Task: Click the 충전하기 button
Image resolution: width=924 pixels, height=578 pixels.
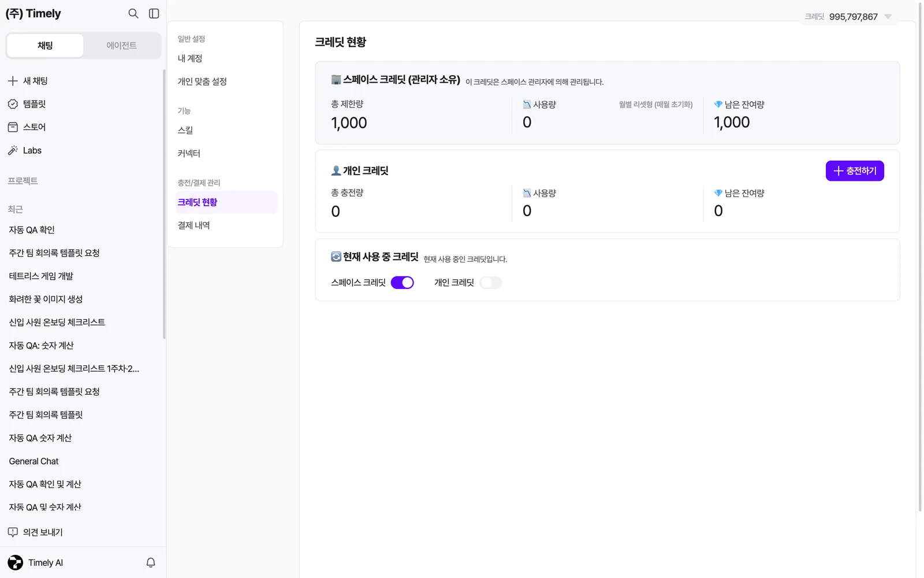Action: click(855, 171)
